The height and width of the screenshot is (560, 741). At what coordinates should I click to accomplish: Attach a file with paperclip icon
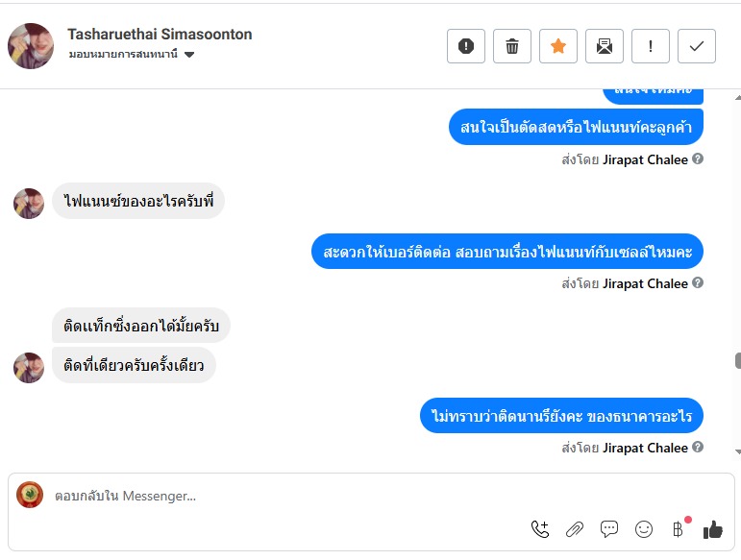point(575,528)
